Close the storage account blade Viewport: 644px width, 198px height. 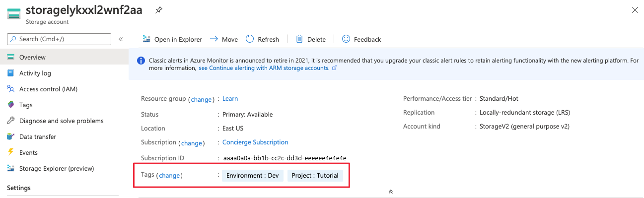click(635, 10)
